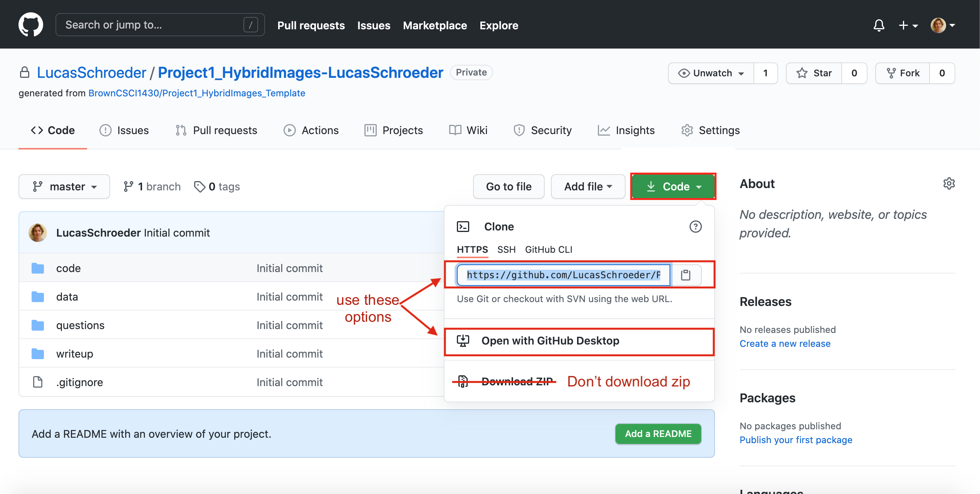Select the HTTPS clone URL input field
This screenshot has height=494, width=980.
[562, 275]
